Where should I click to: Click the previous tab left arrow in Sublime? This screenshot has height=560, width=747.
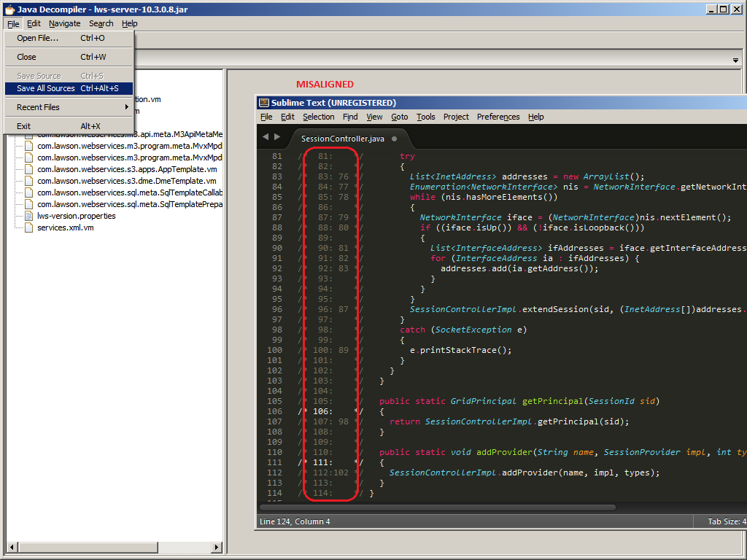click(x=266, y=136)
